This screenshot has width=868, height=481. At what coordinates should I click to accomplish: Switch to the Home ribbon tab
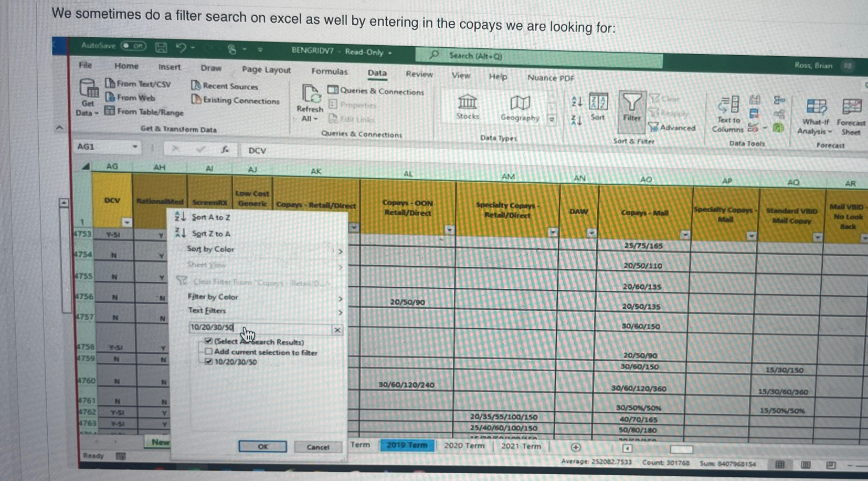[x=126, y=66]
